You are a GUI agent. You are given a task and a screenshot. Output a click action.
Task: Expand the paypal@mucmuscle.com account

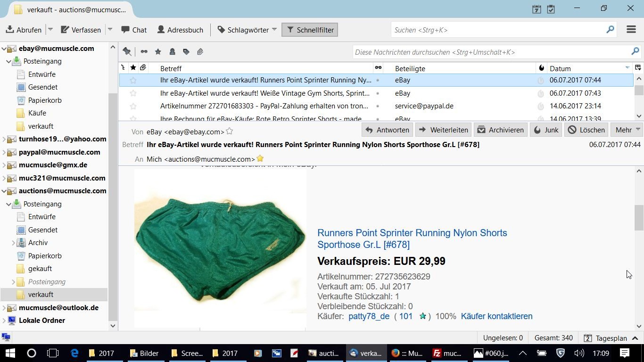pyautogui.click(x=4, y=152)
